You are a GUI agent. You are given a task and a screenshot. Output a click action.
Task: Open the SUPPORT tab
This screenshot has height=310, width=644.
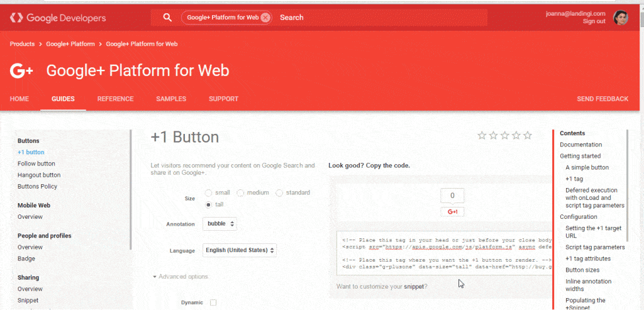[x=223, y=99]
